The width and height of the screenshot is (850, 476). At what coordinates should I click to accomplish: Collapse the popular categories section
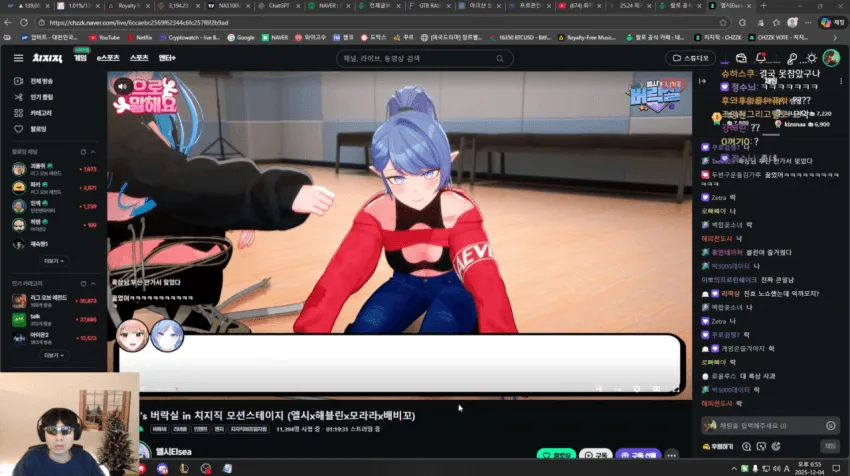93,284
